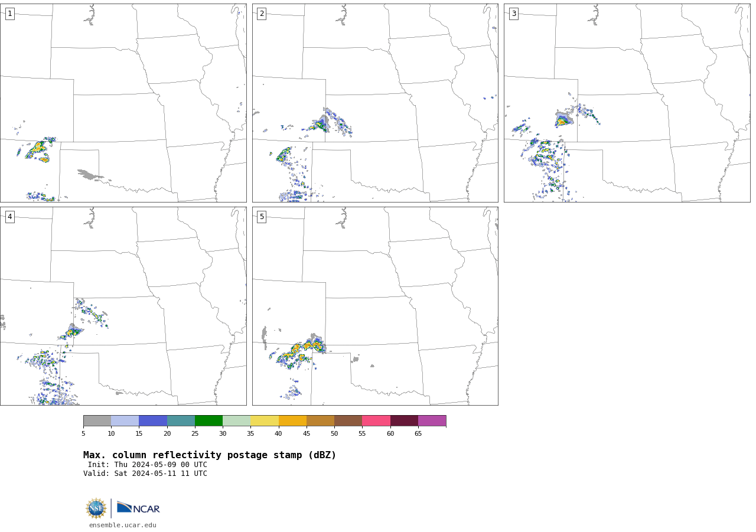
Task: Open ensemble member 2 reflectivity map
Action: [x=375, y=103]
